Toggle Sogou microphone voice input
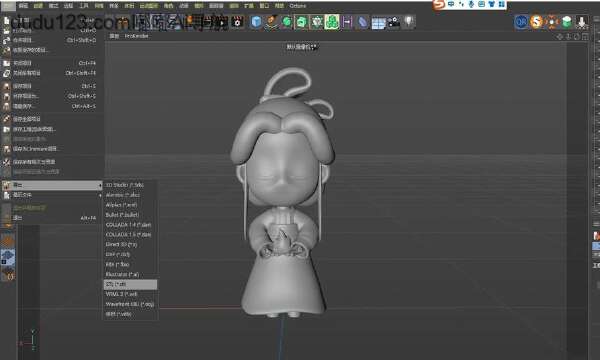Image resolution: width=600 pixels, height=360 pixels. pos(471,4)
